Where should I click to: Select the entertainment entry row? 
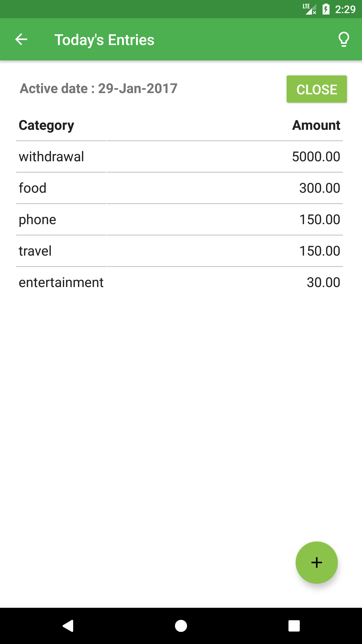tap(179, 282)
